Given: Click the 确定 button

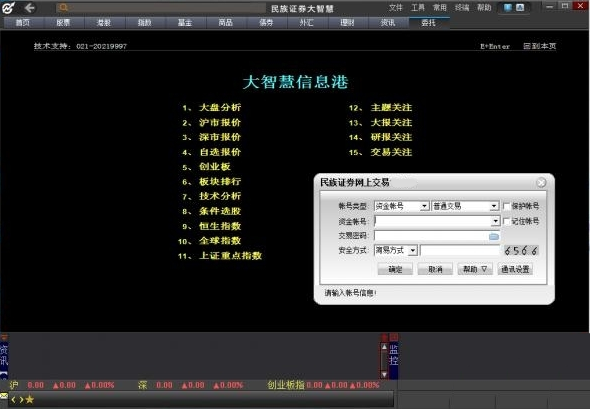Looking at the screenshot, I should [395, 269].
